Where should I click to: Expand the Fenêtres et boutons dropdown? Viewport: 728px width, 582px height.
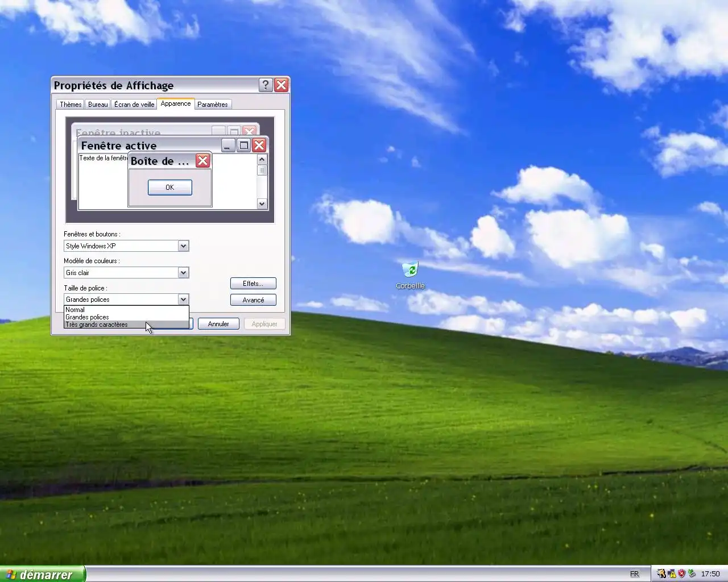point(183,246)
